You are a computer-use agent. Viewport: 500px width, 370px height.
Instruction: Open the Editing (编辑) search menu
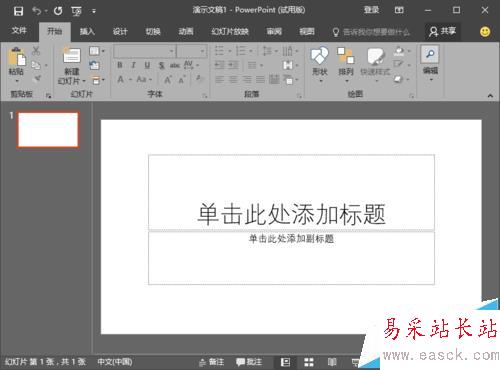pyautogui.click(x=430, y=63)
